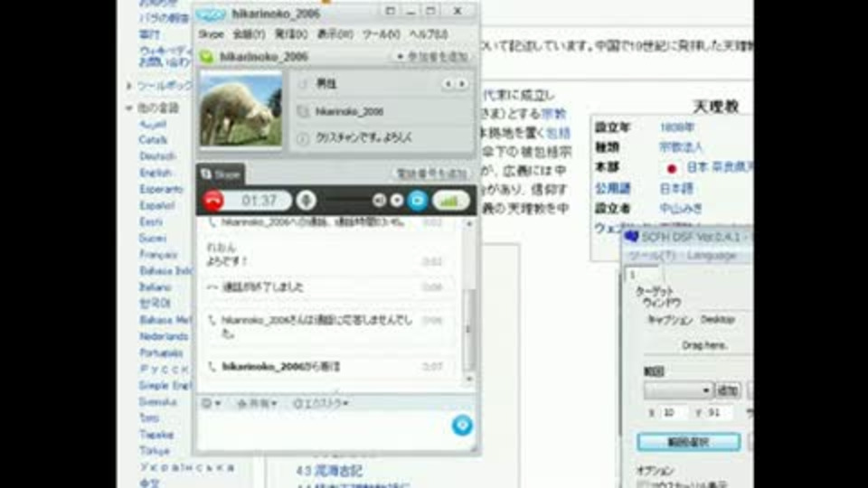Open the 泥海古記 contents link
The width and height of the screenshot is (868, 488).
pyautogui.click(x=339, y=472)
